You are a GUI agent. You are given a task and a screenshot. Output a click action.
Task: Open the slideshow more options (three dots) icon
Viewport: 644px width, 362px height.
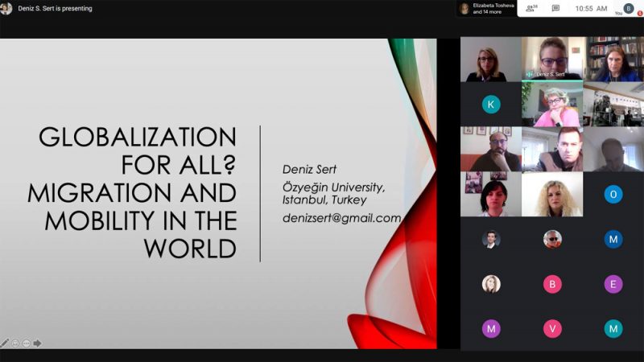click(x=27, y=343)
